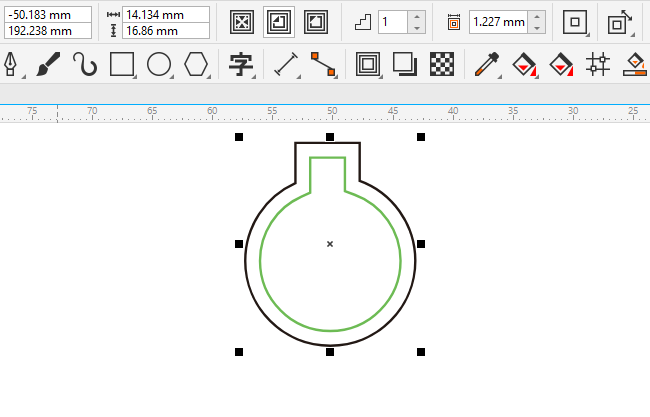The height and width of the screenshot is (417, 650).
Task: Select the Transparency checkerboard tool
Action: pyautogui.click(x=441, y=64)
